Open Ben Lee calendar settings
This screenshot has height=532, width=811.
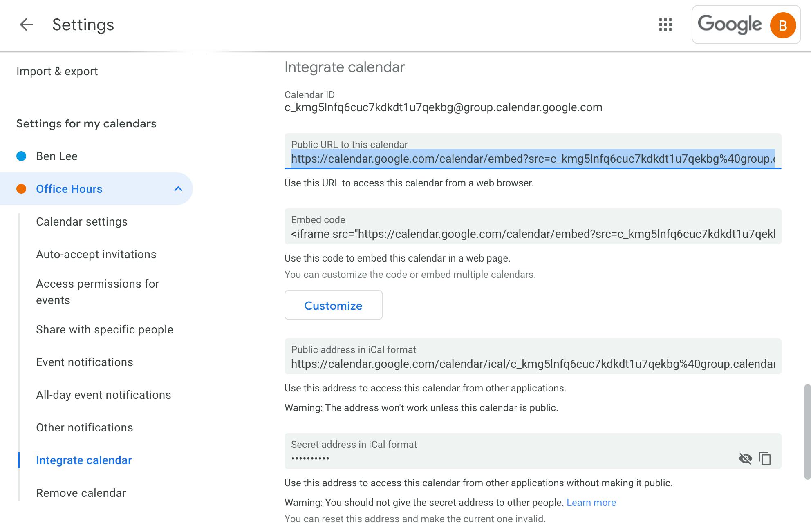click(57, 156)
